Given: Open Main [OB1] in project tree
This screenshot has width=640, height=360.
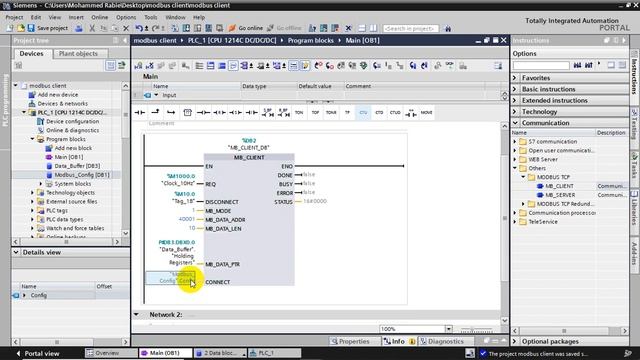Looking at the screenshot, I should pos(69,157).
